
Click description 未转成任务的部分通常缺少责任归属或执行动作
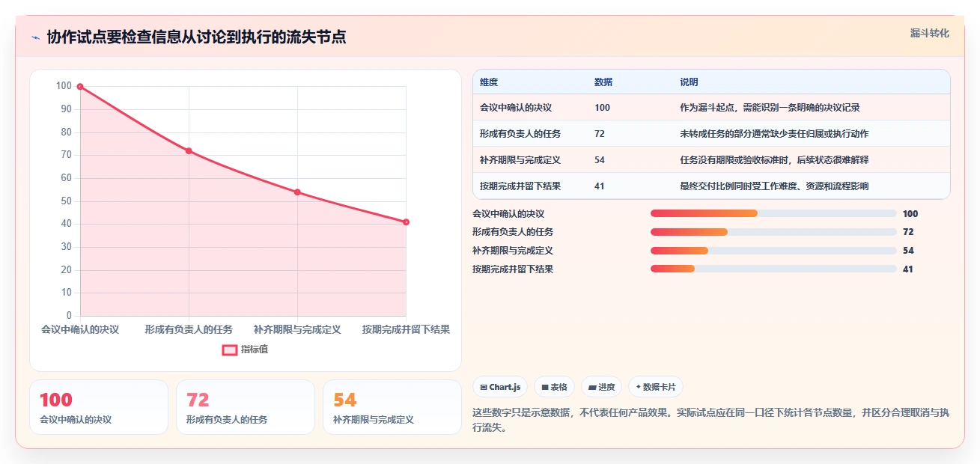(774, 134)
